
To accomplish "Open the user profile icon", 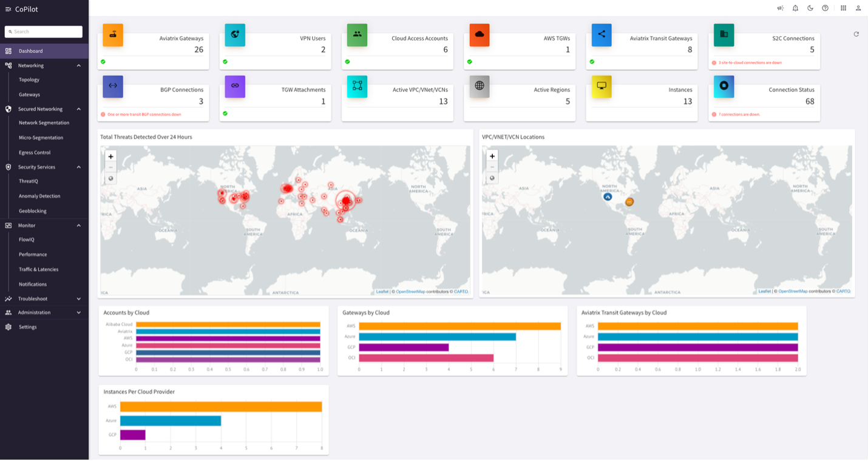I will coord(858,8).
